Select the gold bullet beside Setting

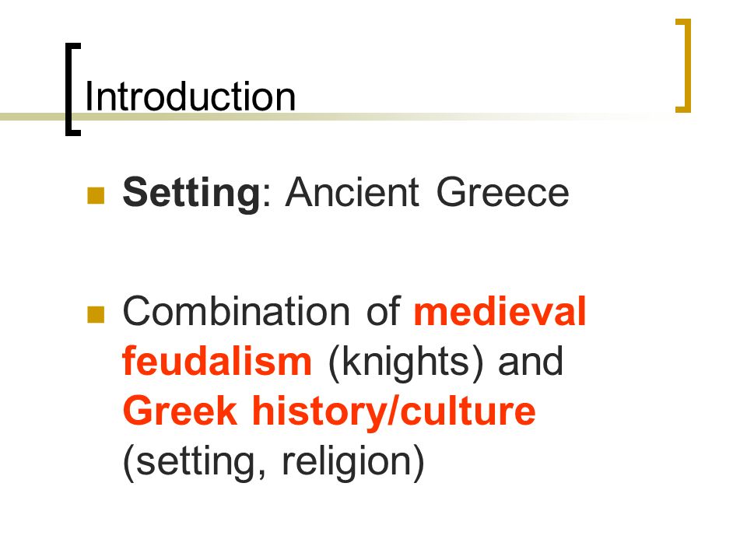[x=96, y=195]
